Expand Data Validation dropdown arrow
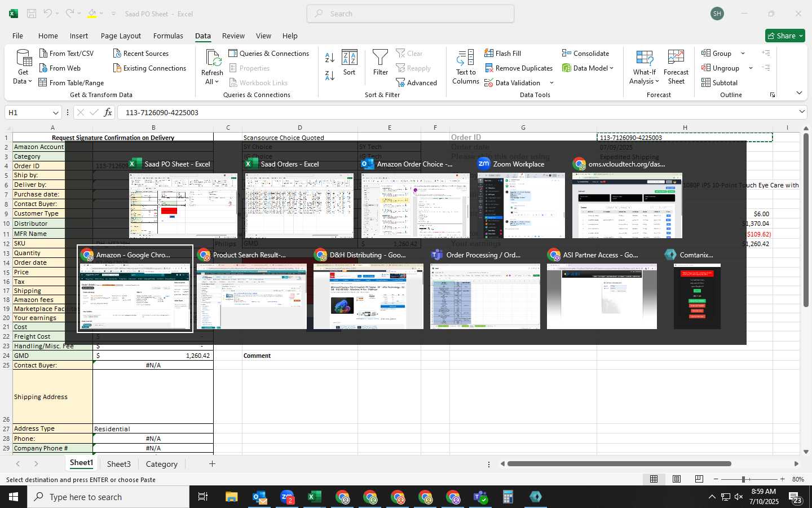This screenshot has height=508, width=812. click(x=551, y=83)
